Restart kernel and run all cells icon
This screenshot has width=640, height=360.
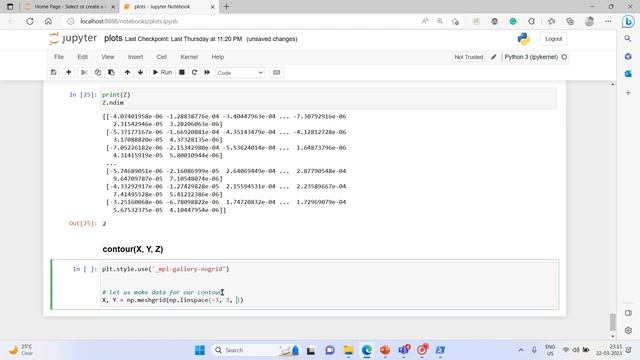point(207,72)
